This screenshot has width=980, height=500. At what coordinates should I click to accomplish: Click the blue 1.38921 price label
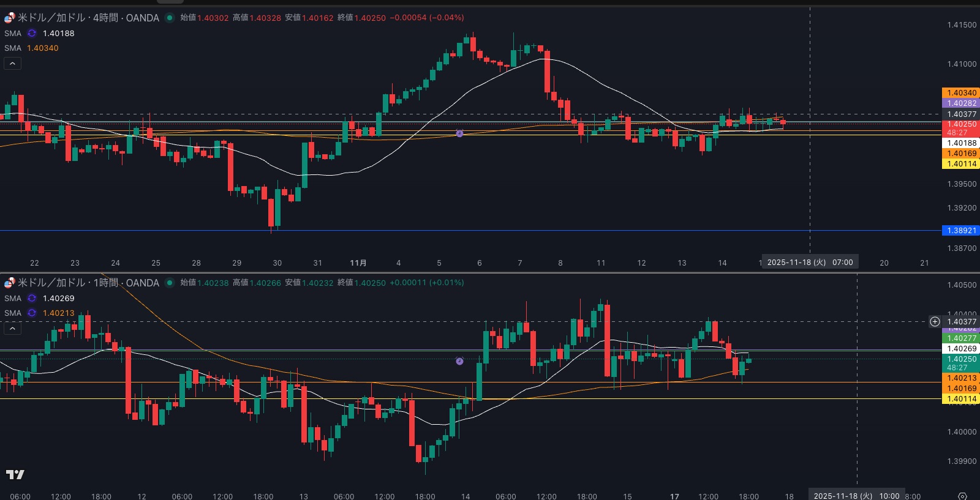click(961, 231)
